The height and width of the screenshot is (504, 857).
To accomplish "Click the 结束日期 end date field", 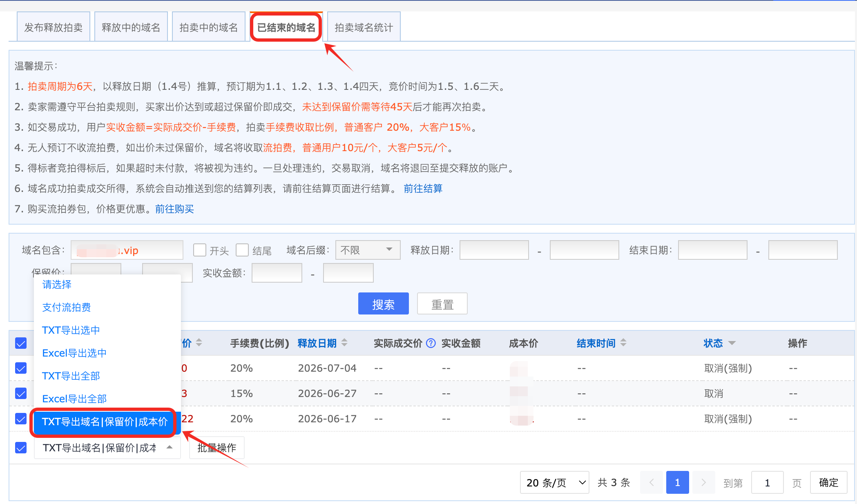I will (x=803, y=250).
